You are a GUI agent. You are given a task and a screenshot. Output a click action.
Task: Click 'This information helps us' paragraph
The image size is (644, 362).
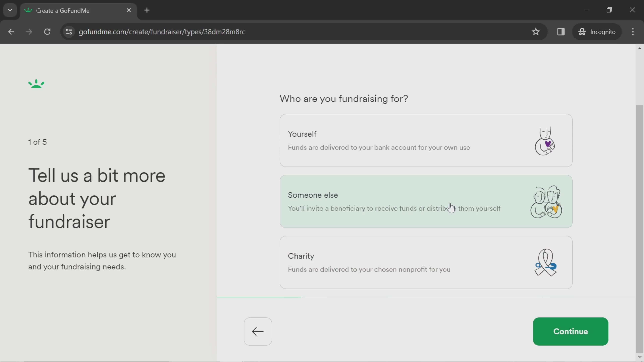click(x=102, y=261)
